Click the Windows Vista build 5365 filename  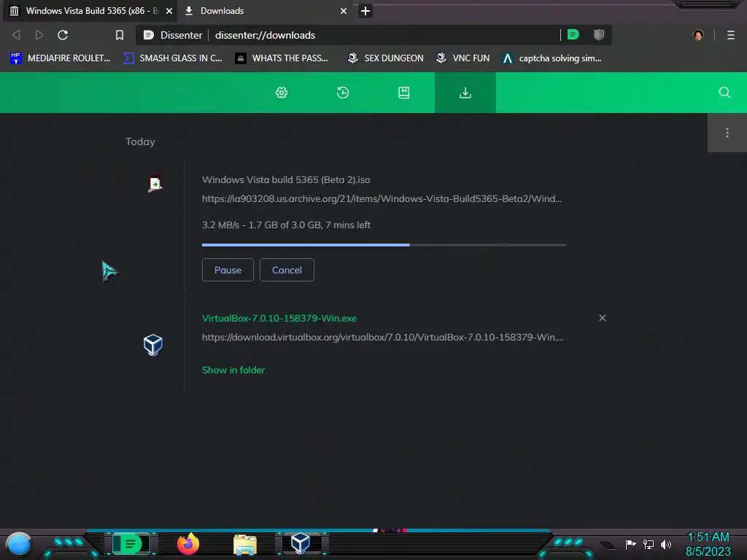click(x=286, y=179)
